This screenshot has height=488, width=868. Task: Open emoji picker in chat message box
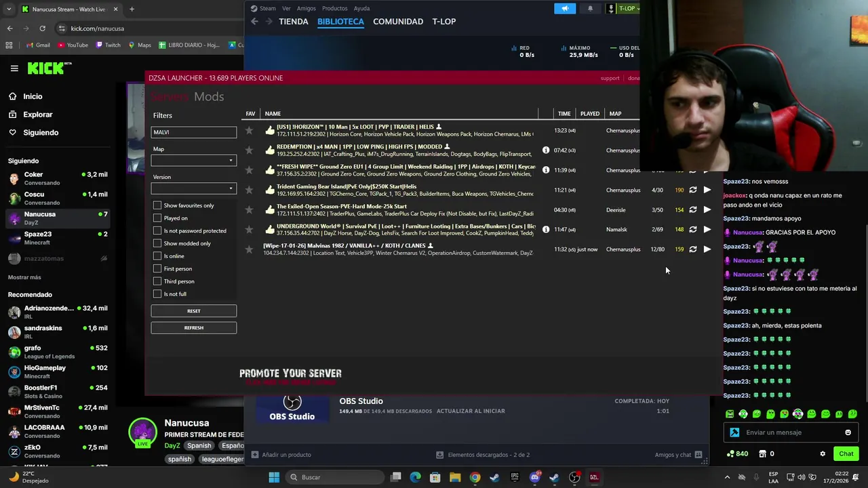pyautogui.click(x=848, y=432)
